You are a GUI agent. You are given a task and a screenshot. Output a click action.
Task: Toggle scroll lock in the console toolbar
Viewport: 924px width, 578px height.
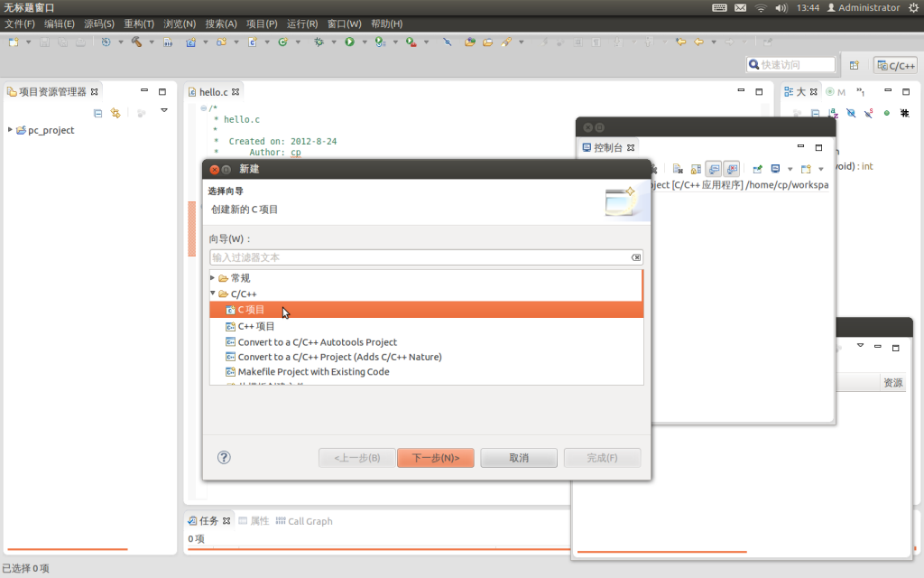[696, 169]
